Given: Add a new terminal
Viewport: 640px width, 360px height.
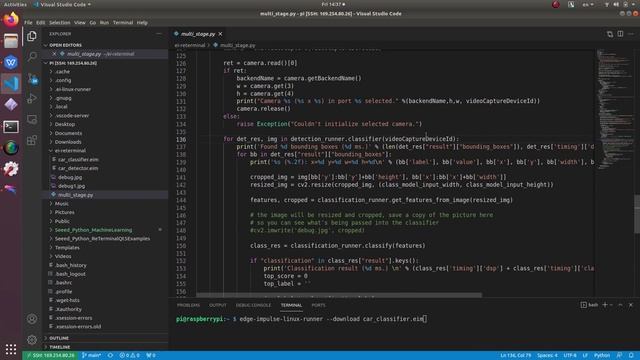Looking at the screenshot, I should [605, 305].
